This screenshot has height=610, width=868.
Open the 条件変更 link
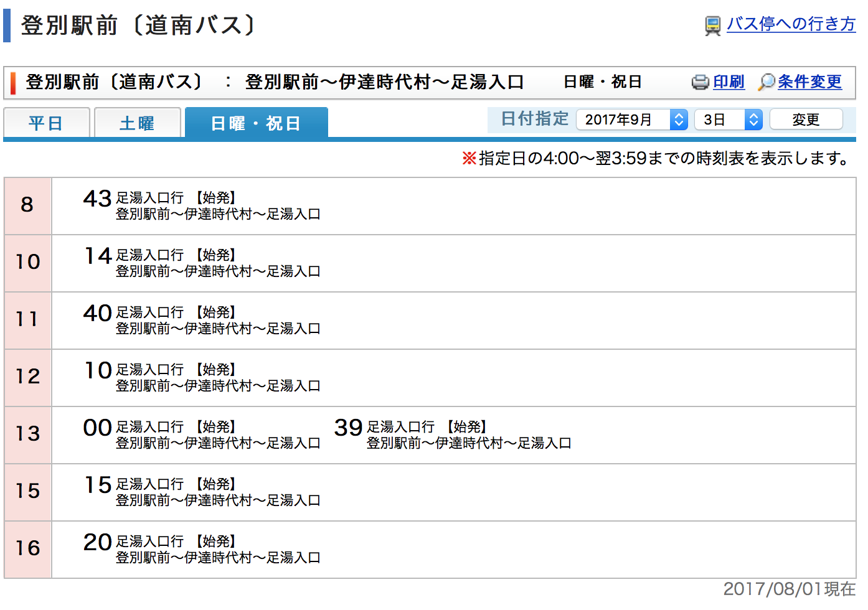[809, 82]
